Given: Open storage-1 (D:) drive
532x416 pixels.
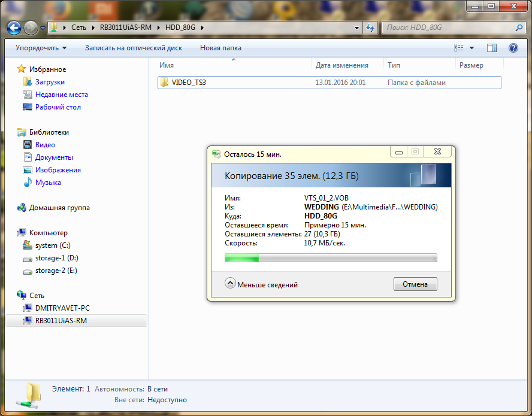Looking at the screenshot, I should coord(56,258).
